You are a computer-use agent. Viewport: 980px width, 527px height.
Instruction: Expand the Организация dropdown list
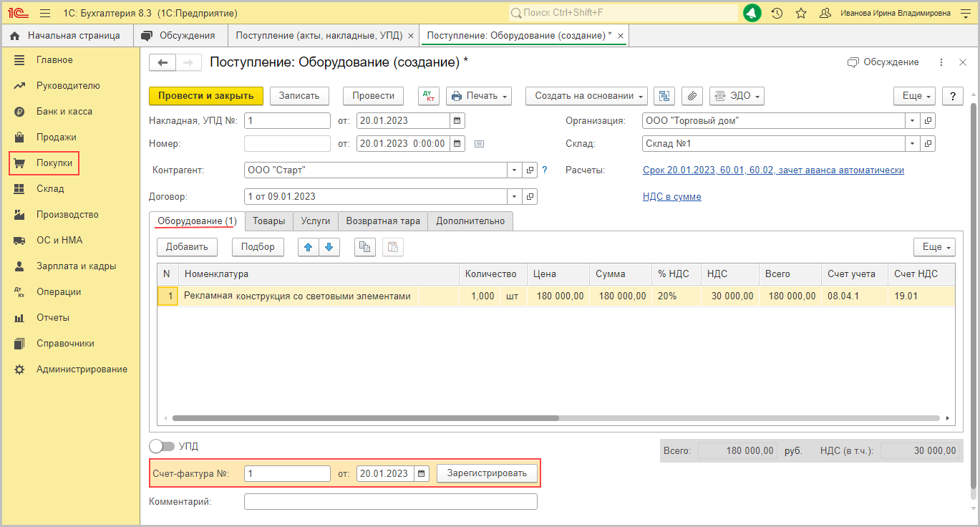[x=913, y=121]
